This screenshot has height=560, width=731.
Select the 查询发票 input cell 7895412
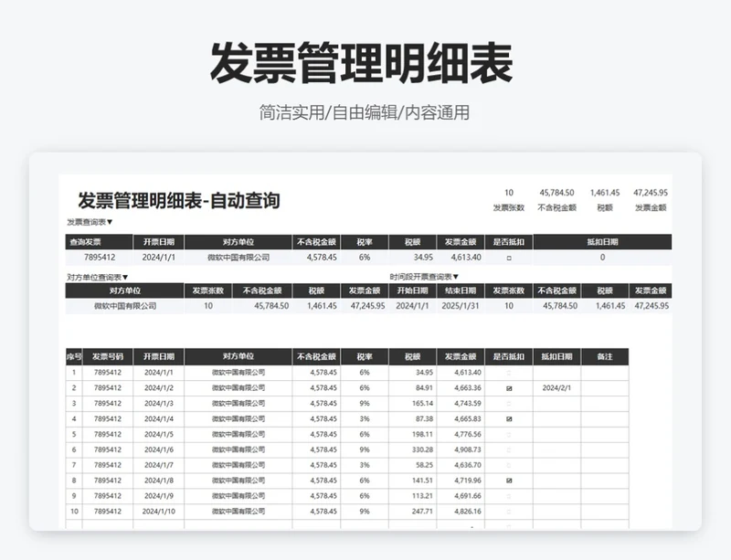(x=100, y=258)
